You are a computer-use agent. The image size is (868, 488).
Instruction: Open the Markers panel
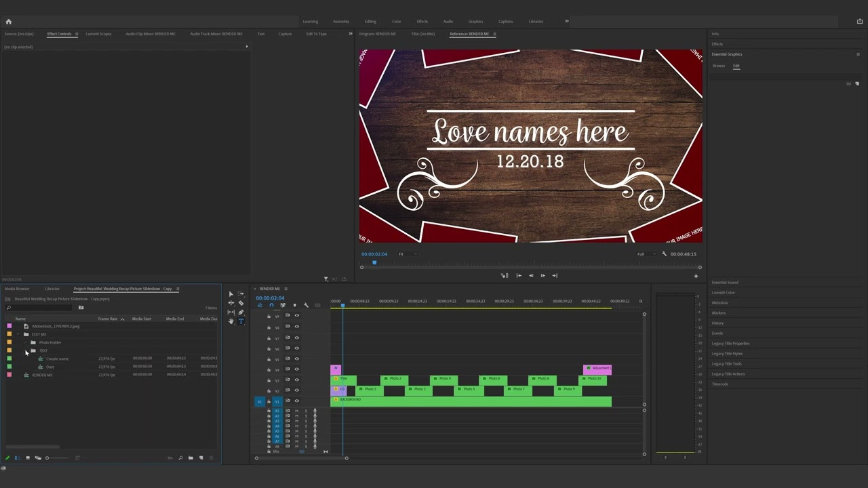pos(719,313)
